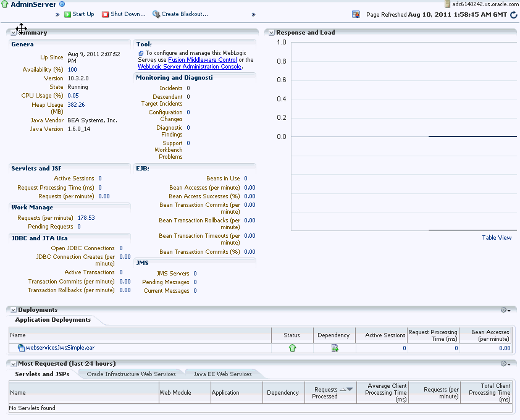Open Create Blackout... dialog
Image resolution: width=520 pixels, height=420 pixels.
click(180, 14)
